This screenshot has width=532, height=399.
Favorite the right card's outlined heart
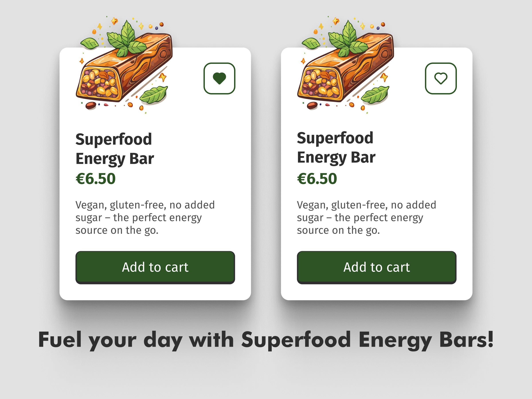441,78
